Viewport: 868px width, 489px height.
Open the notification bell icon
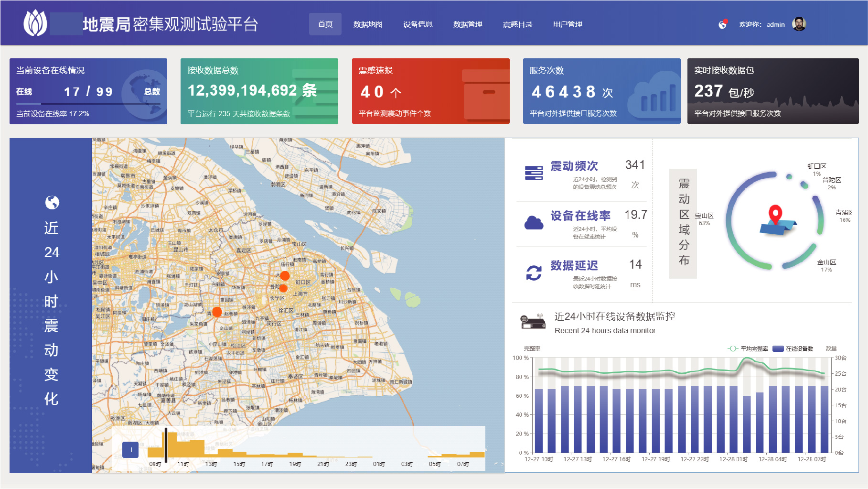click(x=723, y=24)
